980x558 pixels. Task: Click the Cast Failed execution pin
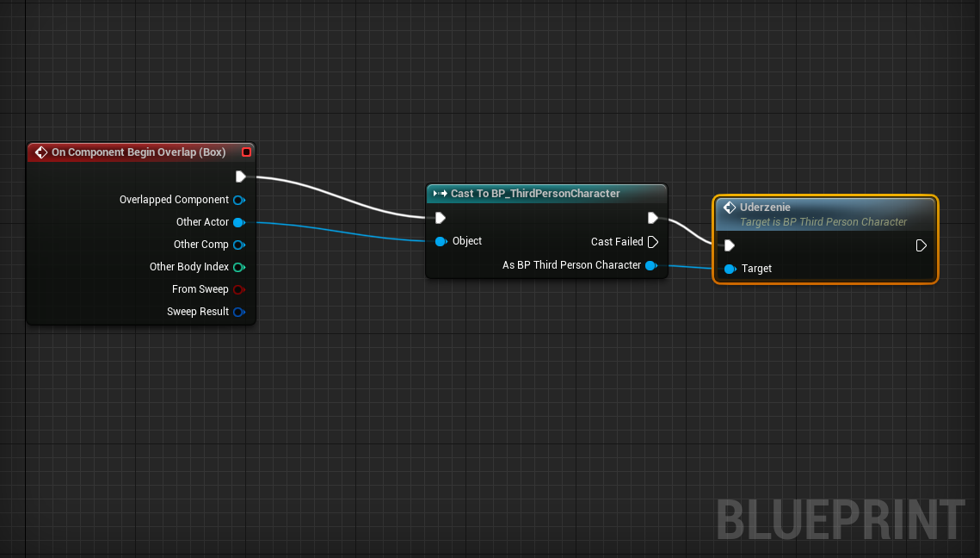pyautogui.click(x=653, y=242)
